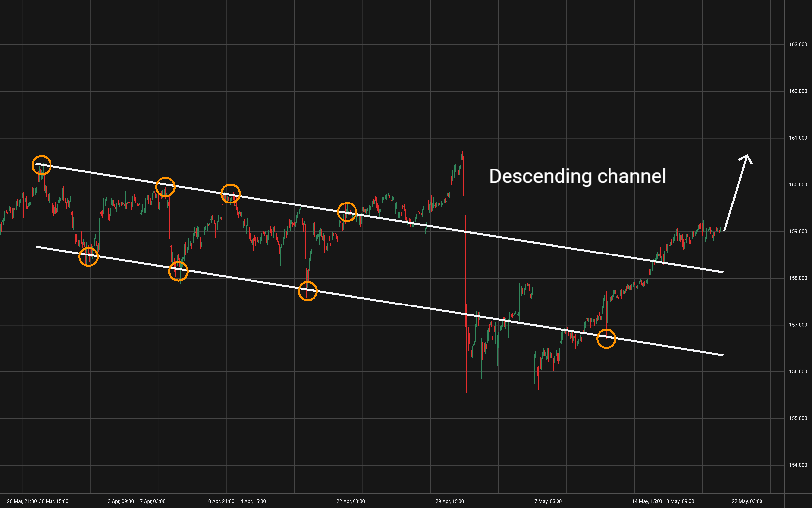Click the '22 May, 03:00' time axis label
Viewport: 812px width, 508px height.
[x=747, y=501]
